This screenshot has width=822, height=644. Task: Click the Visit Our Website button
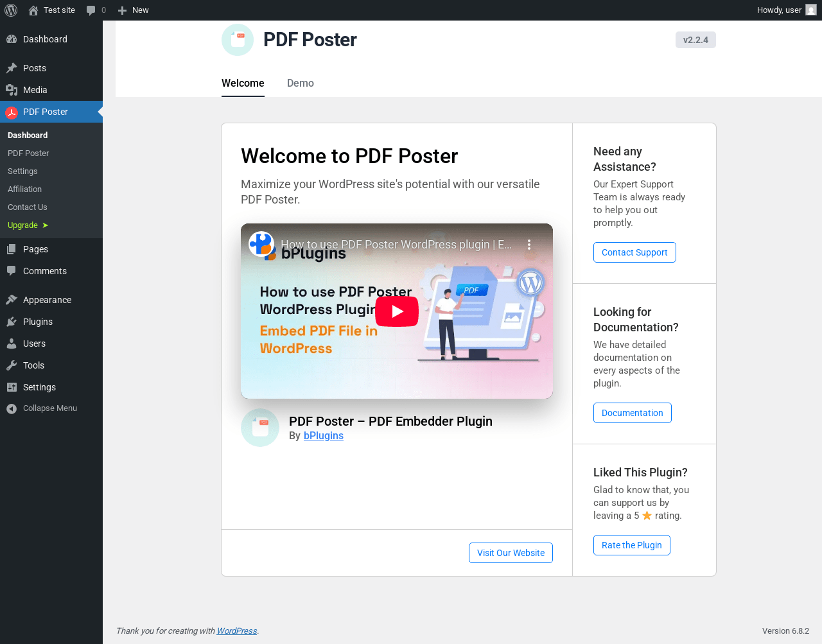pos(511,553)
